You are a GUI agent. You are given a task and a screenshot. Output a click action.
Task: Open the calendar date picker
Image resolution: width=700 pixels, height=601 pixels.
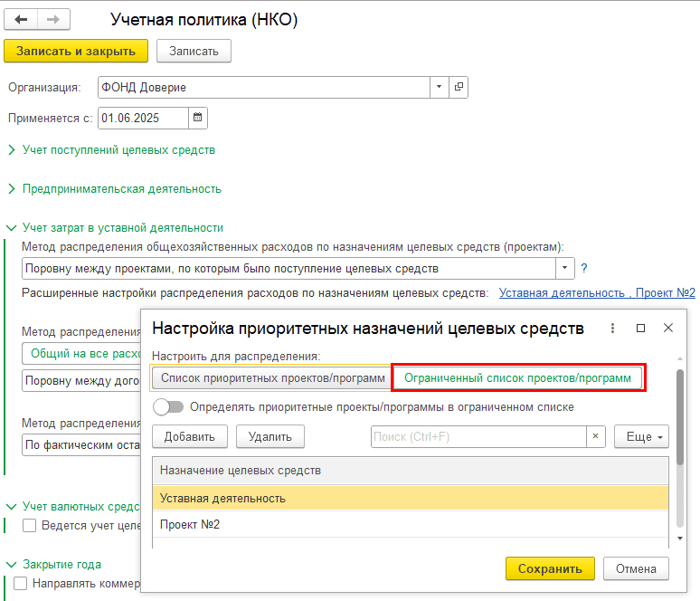(x=198, y=118)
